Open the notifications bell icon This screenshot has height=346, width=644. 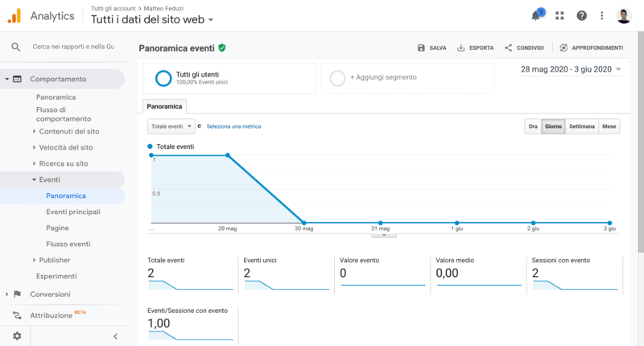(x=537, y=15)
